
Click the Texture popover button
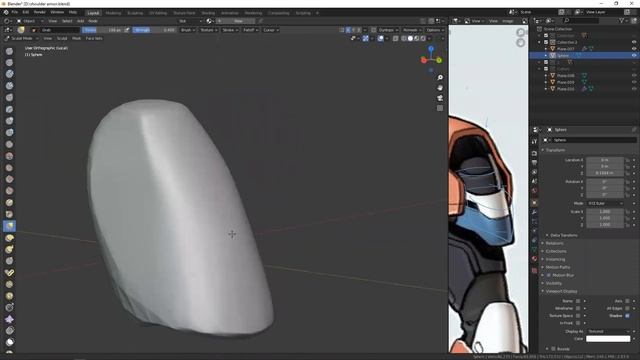click(x=208, y=30)
